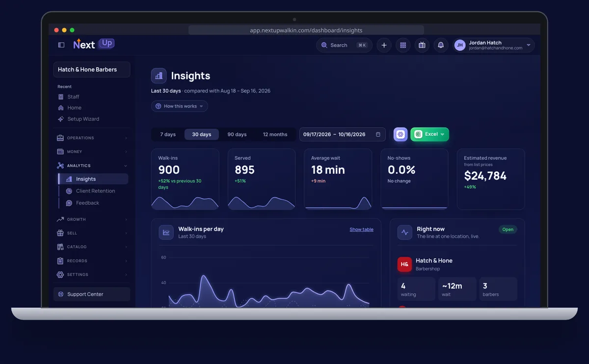Click the plus add button
Viewport: 589px width, 364px height.
(x=384, y=45)
